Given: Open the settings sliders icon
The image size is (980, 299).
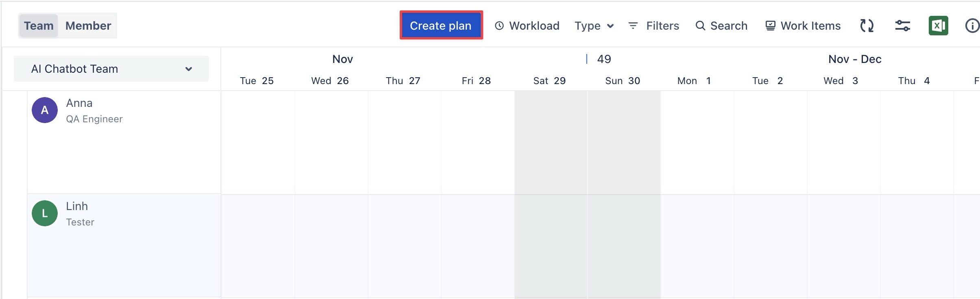Looking at the screenshot, I should point(902,26).
